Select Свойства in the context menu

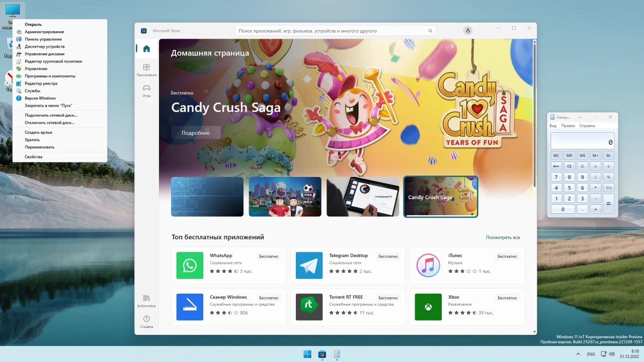pos(60,157)
